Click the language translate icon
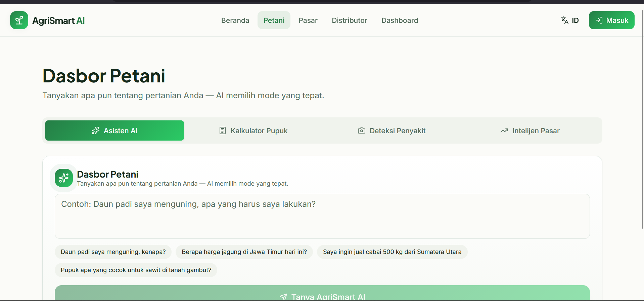 564,20
